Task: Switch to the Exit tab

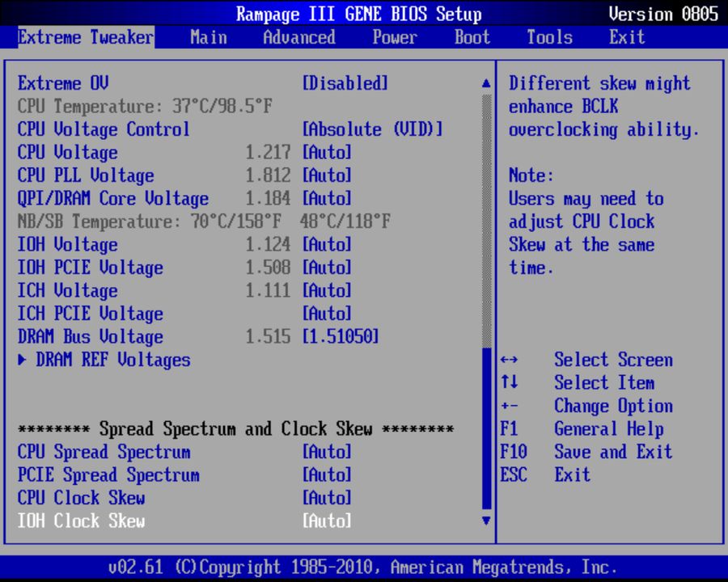Action: (x=627, y=37)
